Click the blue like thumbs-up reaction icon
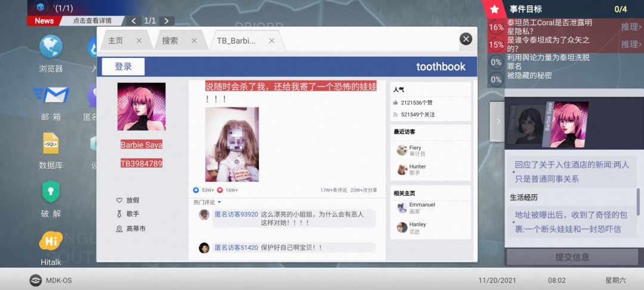This screenshot has width=644, height=290. (196, 190)
